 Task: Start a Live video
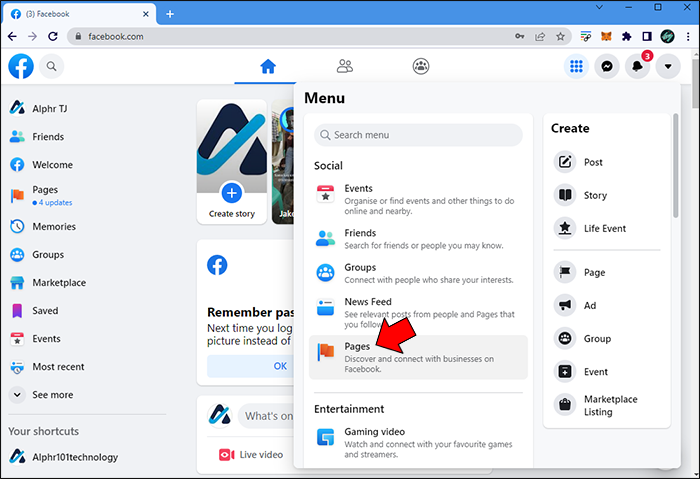coord(251,454)
